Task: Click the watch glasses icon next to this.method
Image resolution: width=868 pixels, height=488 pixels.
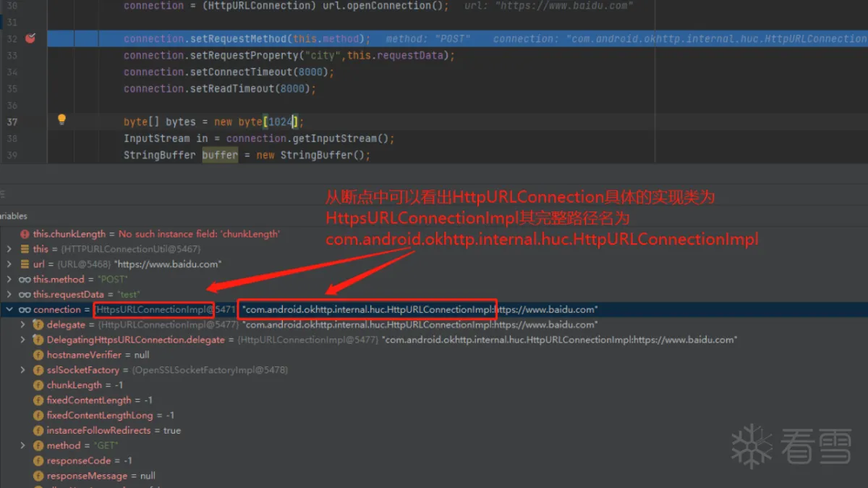Action: [25, 279]
